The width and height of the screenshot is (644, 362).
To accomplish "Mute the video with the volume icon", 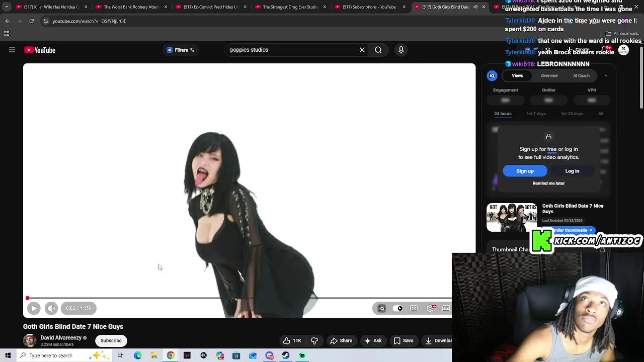I will (51, 308).
